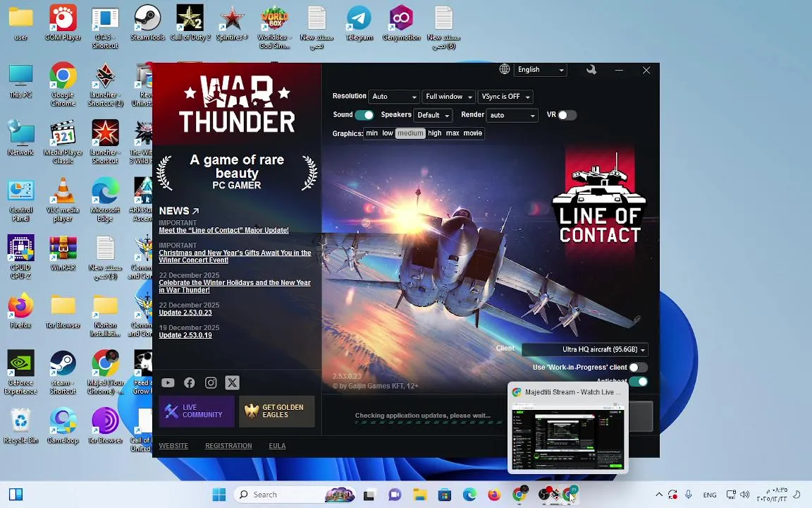812x508 pixels.
Task: Open Full window display mode dropdown
Action: click(x=448, y=97)
